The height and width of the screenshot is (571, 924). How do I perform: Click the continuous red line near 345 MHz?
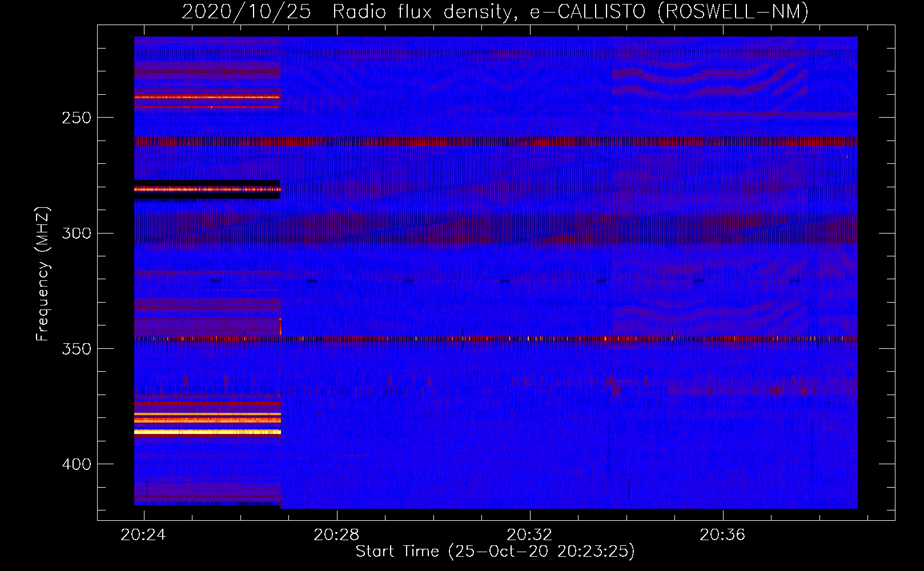[496, 339]
